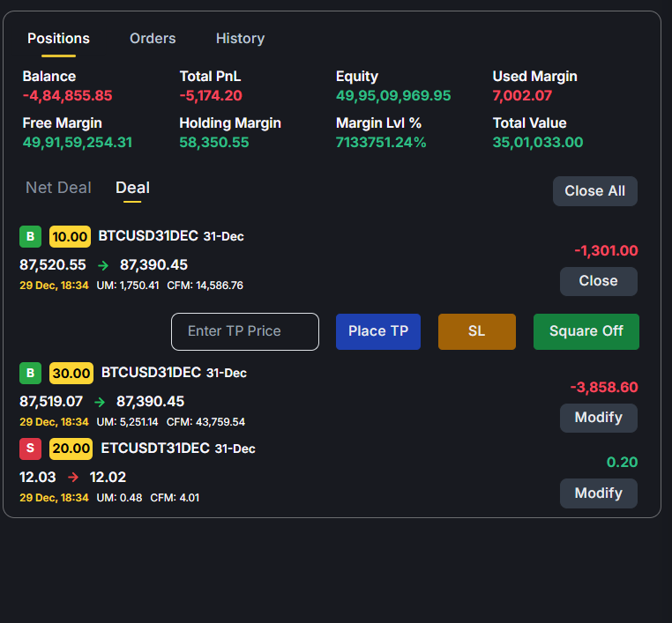Click the green B badge beside 30.00
The width and height of the screenshot is (672, 623).
[x=30, y=373]
